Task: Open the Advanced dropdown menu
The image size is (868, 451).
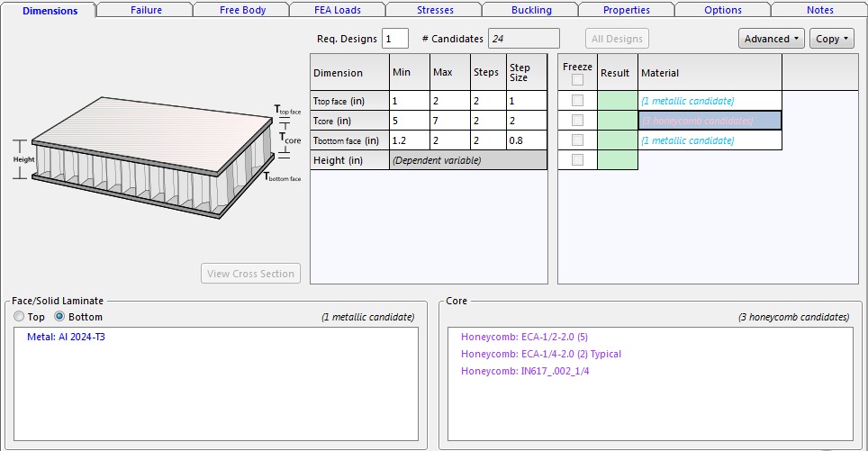Action: point(771,39)
